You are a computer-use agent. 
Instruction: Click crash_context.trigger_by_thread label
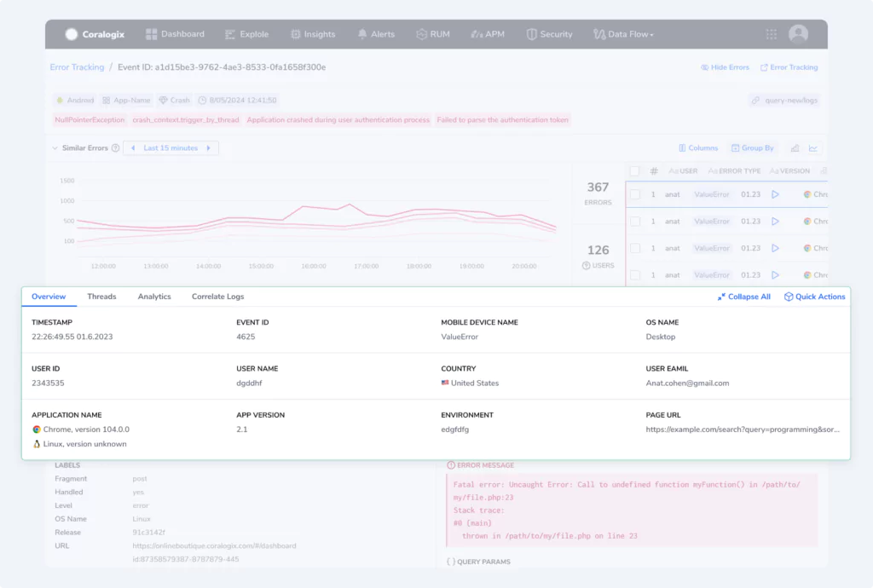[185, 119]
